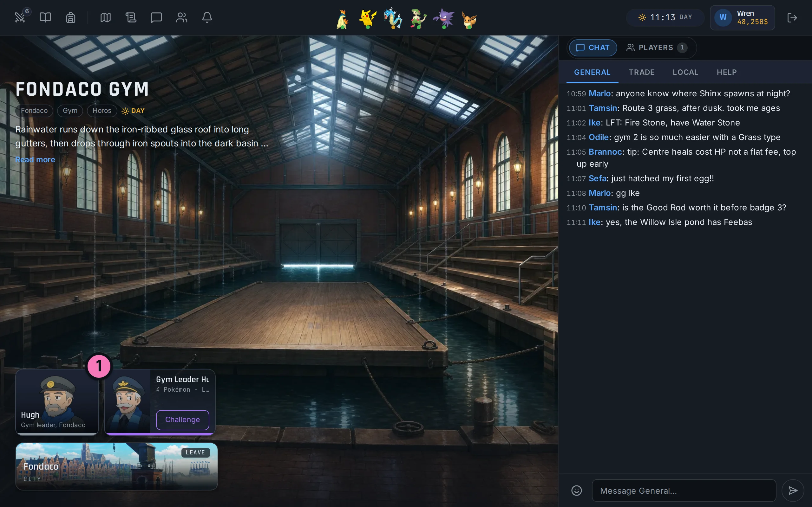The width and height of the screenshot is (812, 507).
Task: Expand the description with Read more
Action: 35,160
